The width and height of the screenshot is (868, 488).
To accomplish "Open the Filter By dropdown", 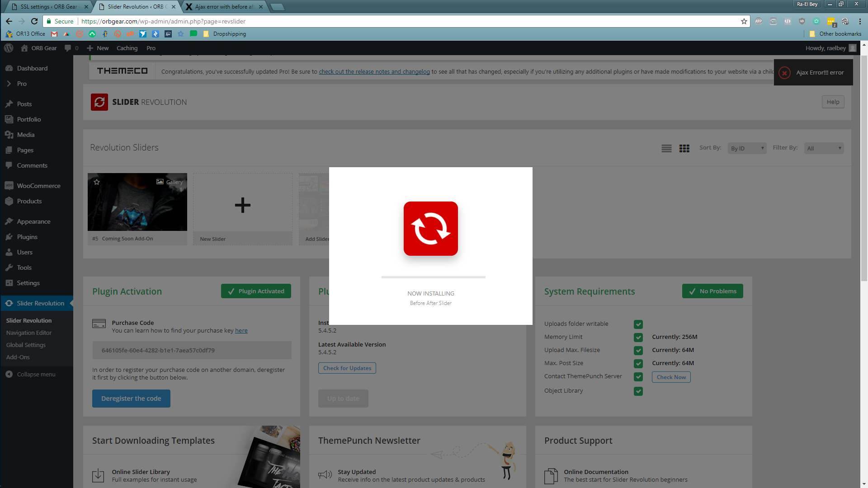I will coord(824,148).
